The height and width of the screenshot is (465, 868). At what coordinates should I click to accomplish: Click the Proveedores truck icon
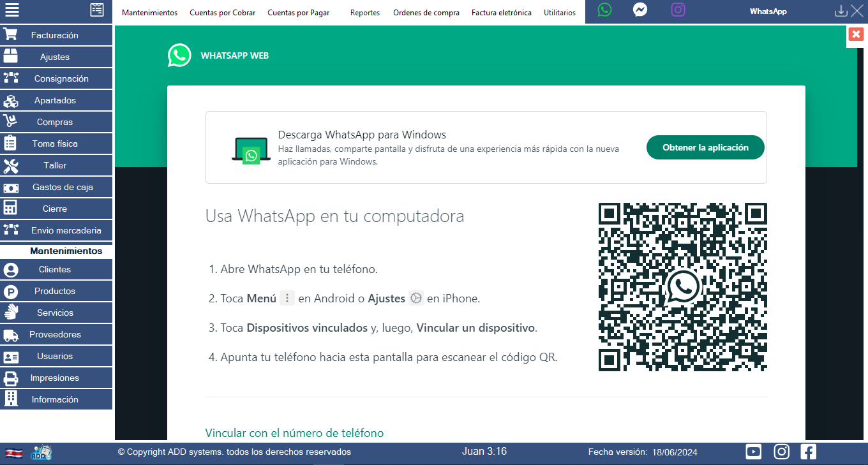tap(11, 335)
